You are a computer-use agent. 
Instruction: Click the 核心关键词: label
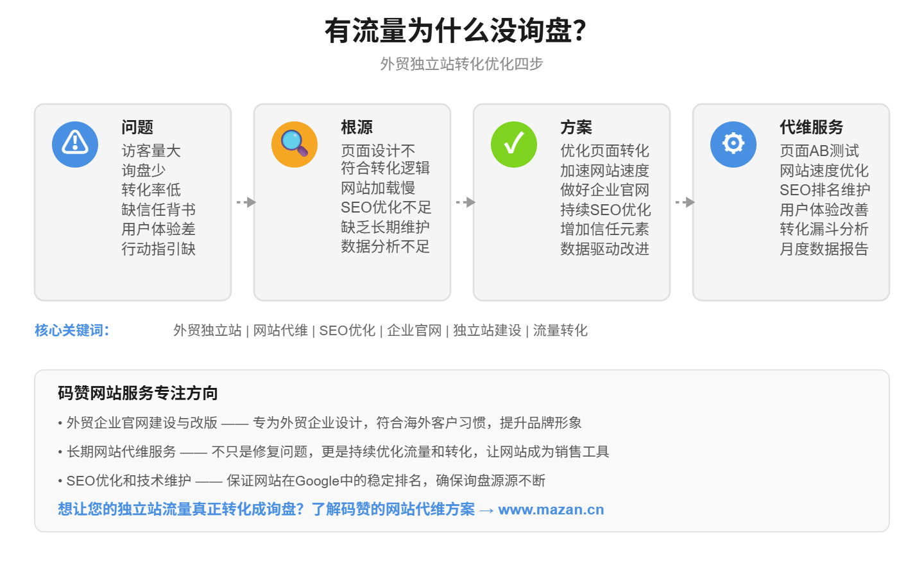[72, 330]
